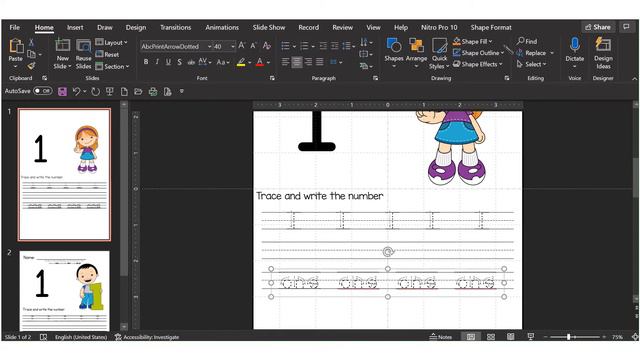Switch to Slide Sorter view
Viewport: 640px width, 360px height.
[x=491, y=337]
